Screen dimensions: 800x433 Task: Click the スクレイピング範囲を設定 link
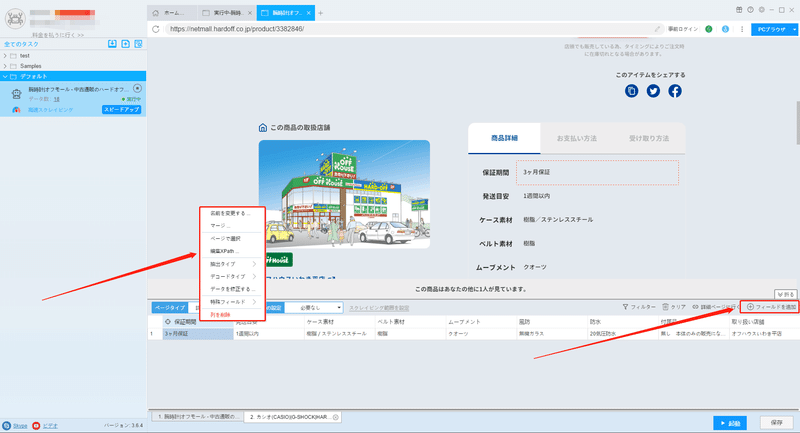pos(379,308)
